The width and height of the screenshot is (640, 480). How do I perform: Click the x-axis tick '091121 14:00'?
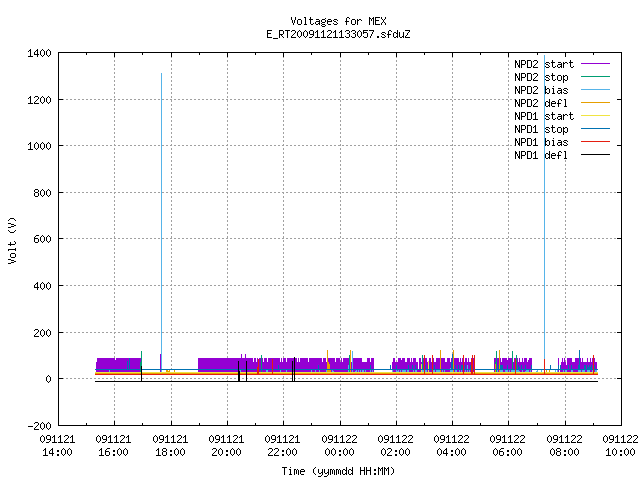coord(58,446)
